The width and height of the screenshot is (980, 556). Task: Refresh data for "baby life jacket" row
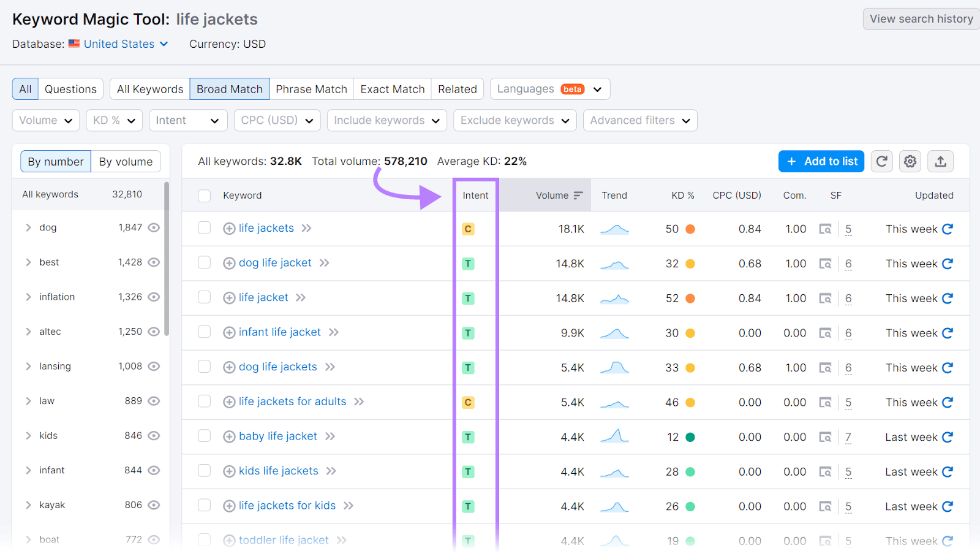coord(948,436)
